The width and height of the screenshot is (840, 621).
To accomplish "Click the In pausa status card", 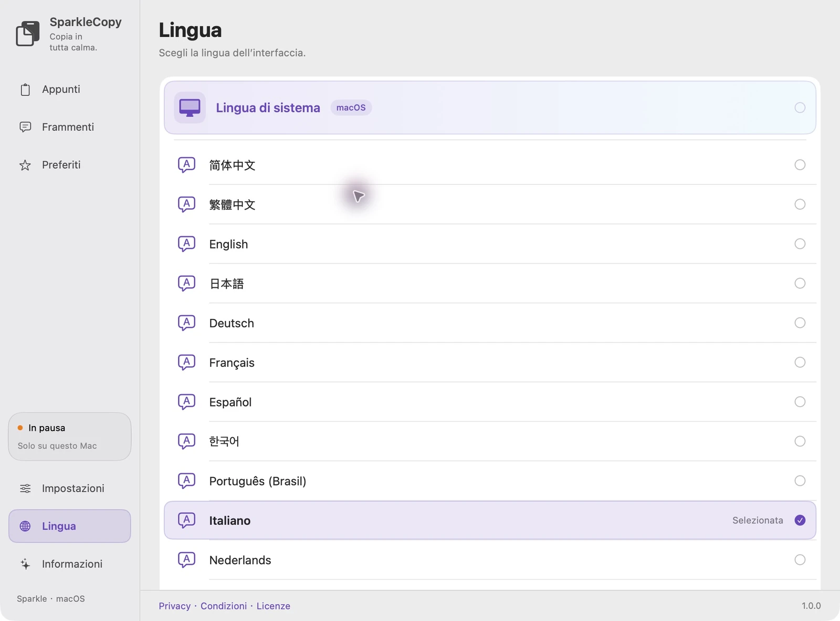I will 70,437.
